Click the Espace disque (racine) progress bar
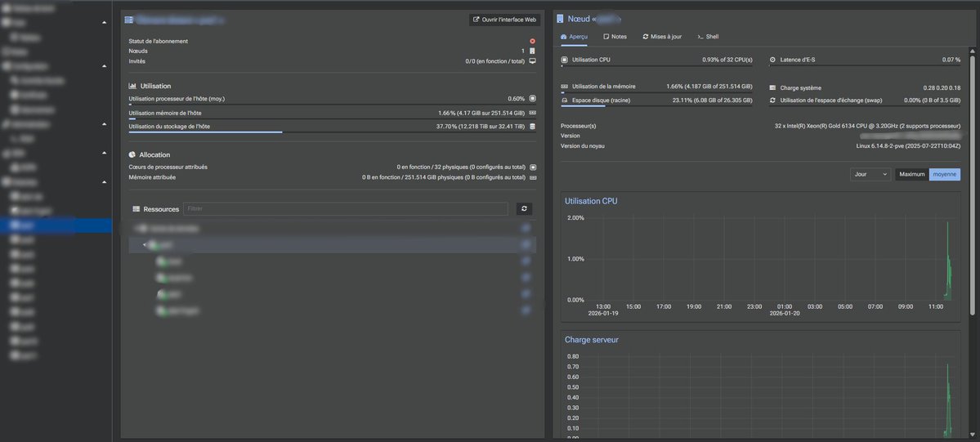Image resolution: width=980 pixels, height=442 pixels. [657, 105]
